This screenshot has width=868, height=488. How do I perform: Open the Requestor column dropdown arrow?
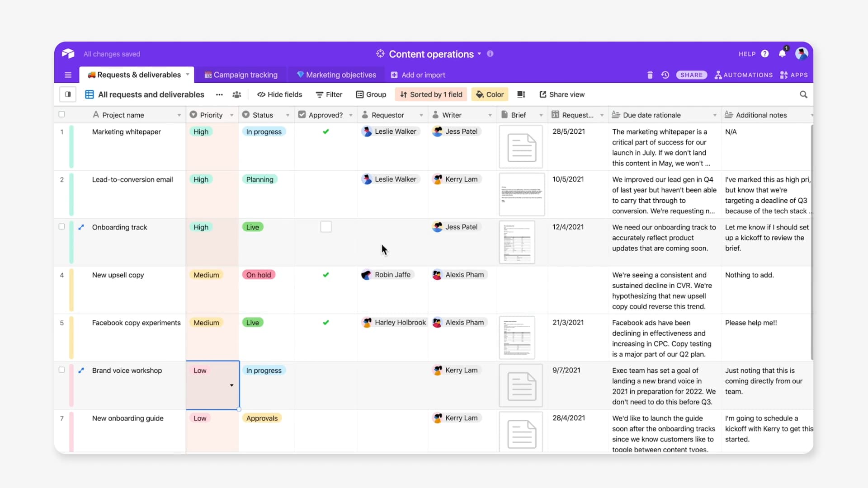[421, 115]
